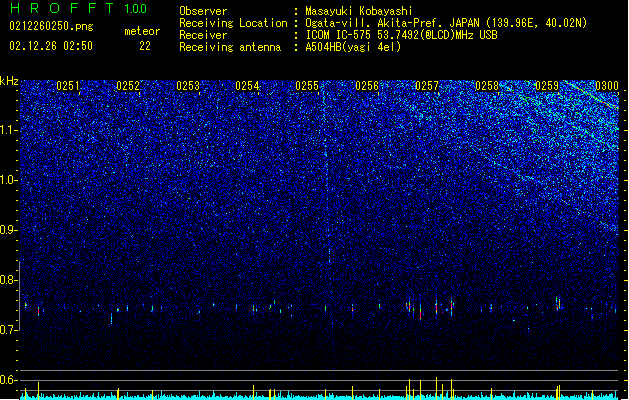This screenshot has height=400, width=629.
Task: Click the HROFFT 1.0.0 title text
Action: point(78,8)
